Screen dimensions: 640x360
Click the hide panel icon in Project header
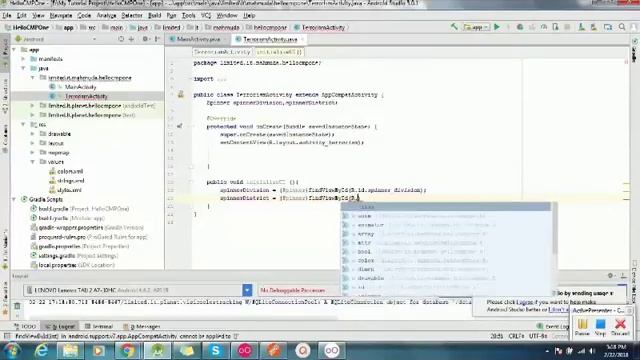(157, 39)
